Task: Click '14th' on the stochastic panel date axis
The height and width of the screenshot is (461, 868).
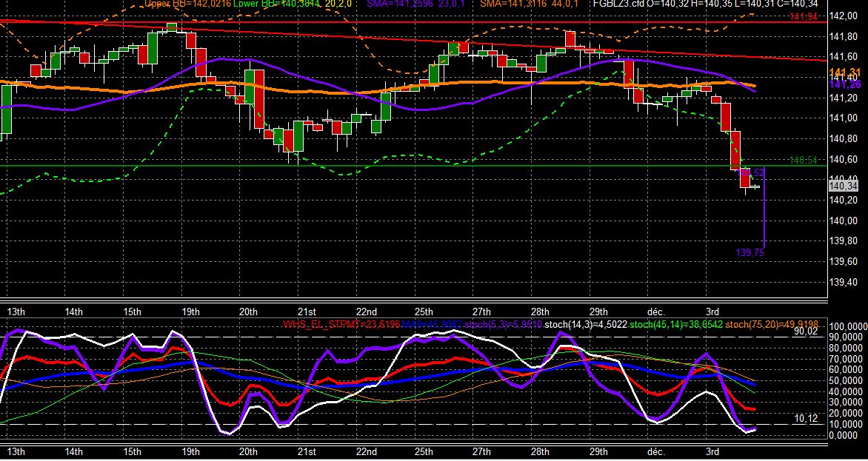Action: pyautogui.click(x=73, y=451)
